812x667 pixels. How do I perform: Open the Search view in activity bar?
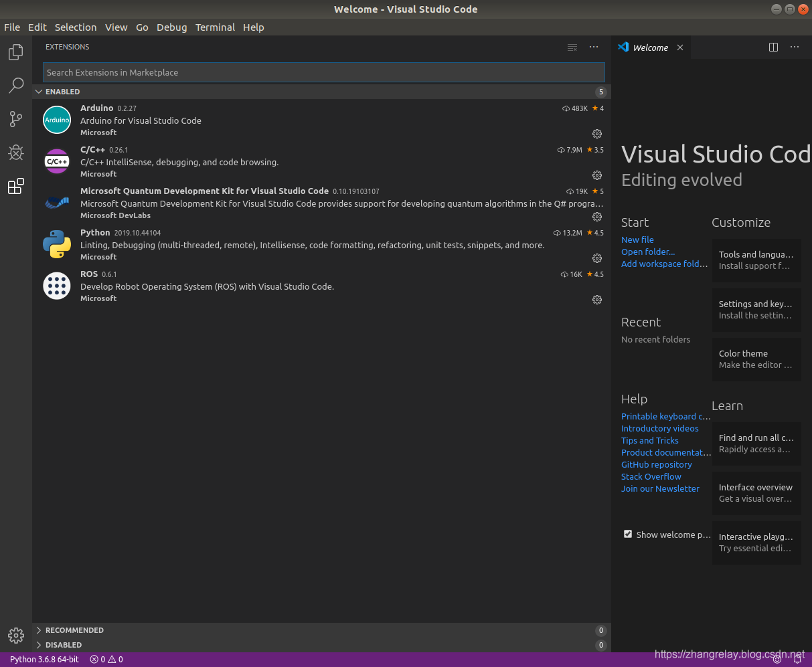point(15,85)
